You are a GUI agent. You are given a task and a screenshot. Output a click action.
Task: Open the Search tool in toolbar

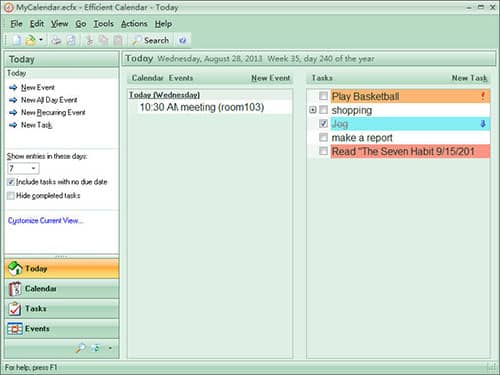(150, 40)
